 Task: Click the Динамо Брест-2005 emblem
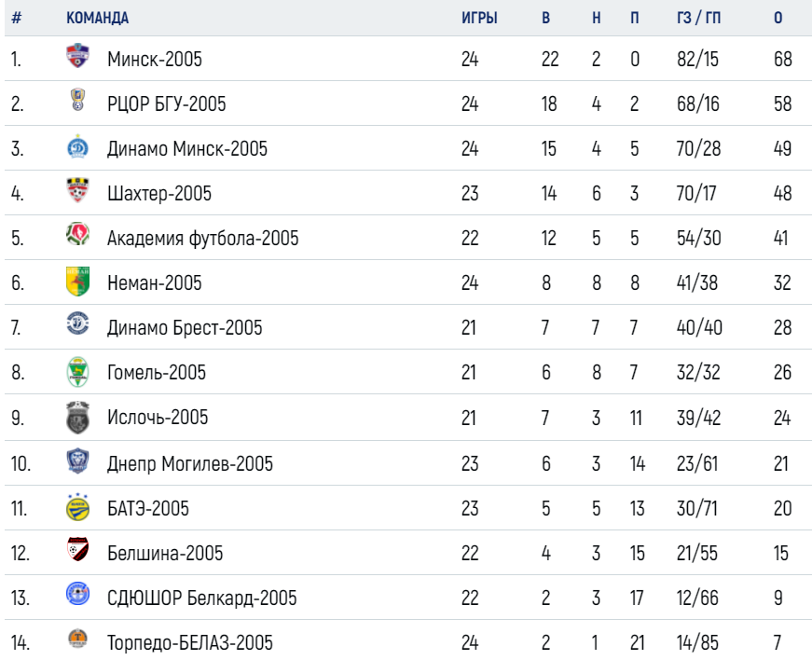coord(77,324)
